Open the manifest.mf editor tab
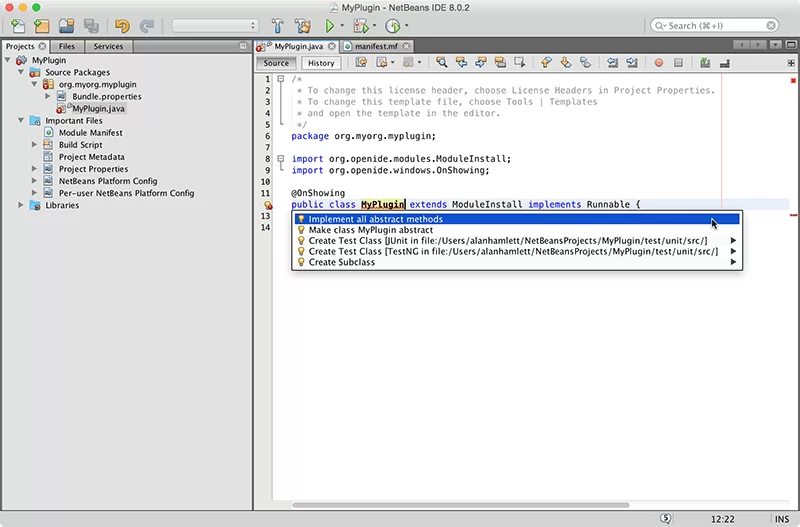 (376, 46)
